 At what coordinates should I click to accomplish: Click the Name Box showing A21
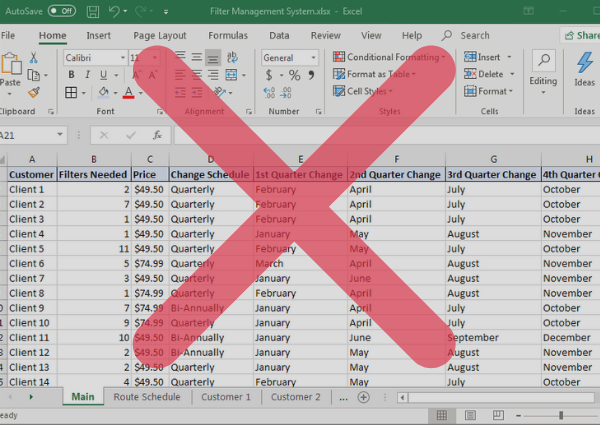click(30, 135)
